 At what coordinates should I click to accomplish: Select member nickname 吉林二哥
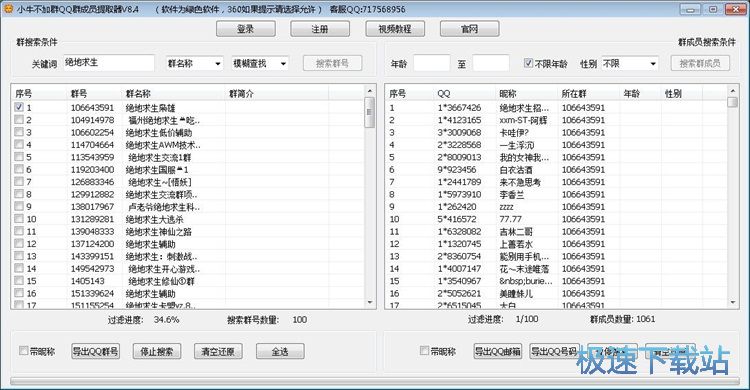pyautogui.click(x=516, y=232)
